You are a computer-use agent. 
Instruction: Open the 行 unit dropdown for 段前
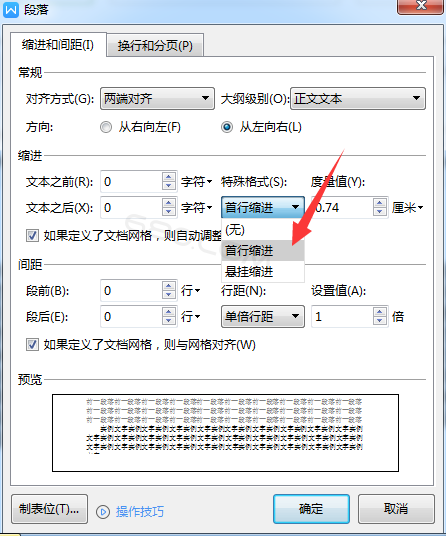[191, 291]
